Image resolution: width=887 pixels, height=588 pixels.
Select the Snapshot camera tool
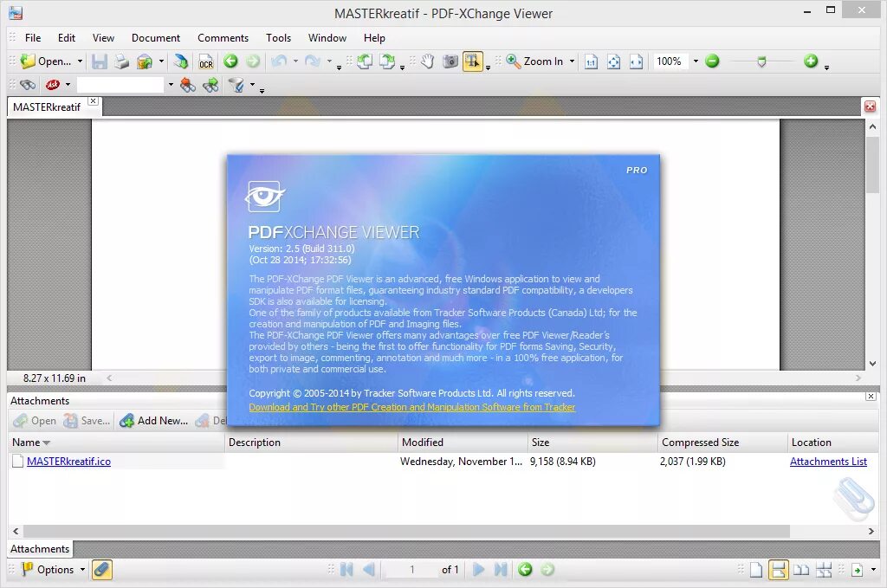(x=450, y=61)
